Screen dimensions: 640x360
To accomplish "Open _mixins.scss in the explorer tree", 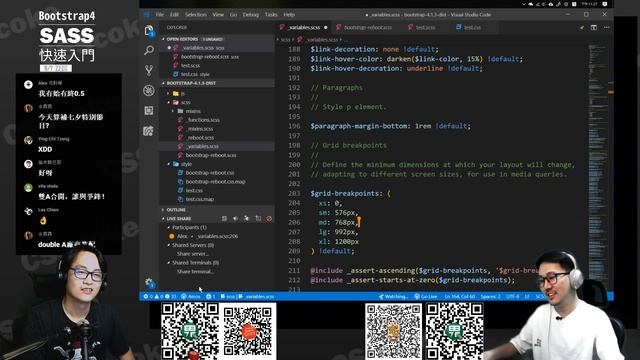I will tap(200, 129).
